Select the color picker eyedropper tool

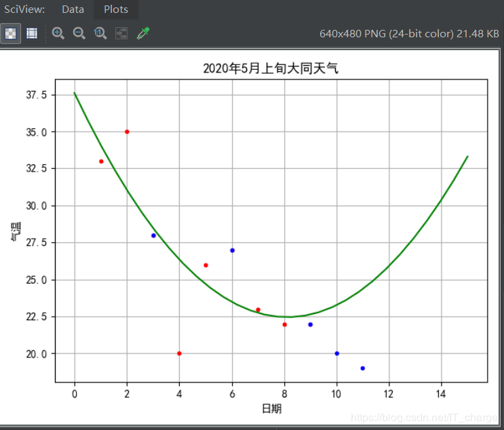[142, 33]
